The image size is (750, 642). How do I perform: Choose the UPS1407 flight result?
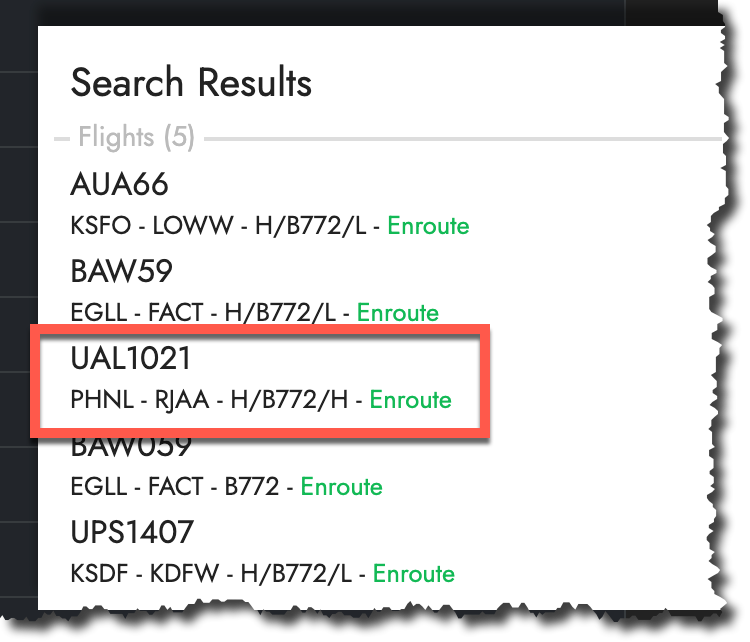click(x=132, y=532)
